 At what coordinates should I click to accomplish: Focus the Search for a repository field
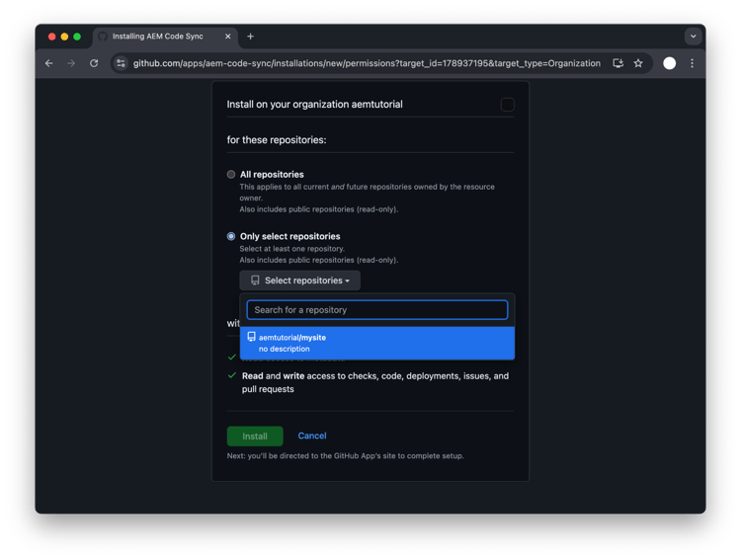(377, 310)
